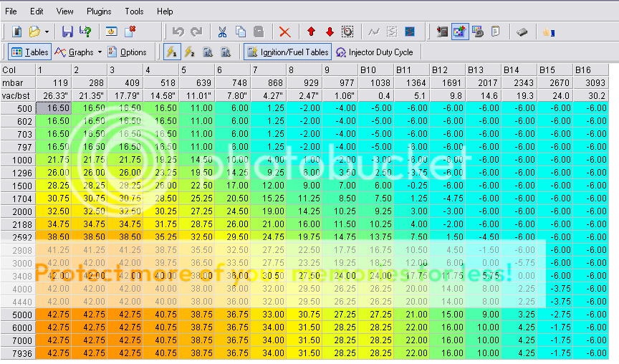Open the Plugins menu
619x364 pixels.
[x=99, y=11]
